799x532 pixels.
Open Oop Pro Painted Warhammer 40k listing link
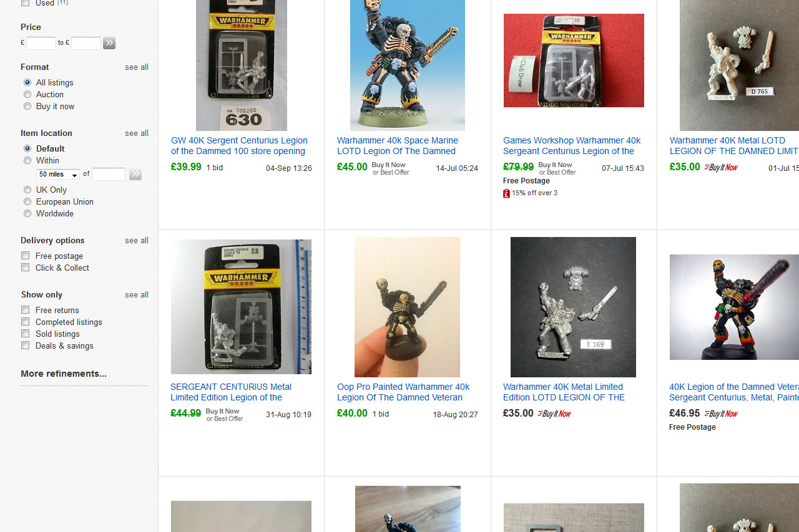(x=403, y=392)
